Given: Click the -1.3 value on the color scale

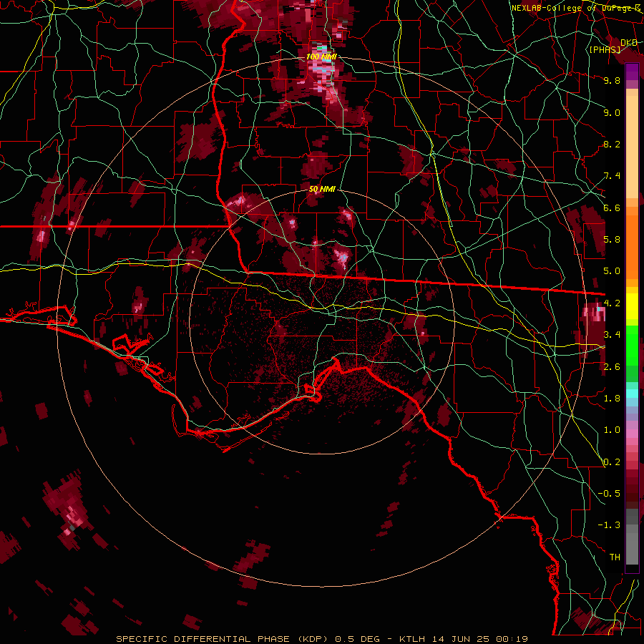Looking at the screenshot, I should (609, 525).
